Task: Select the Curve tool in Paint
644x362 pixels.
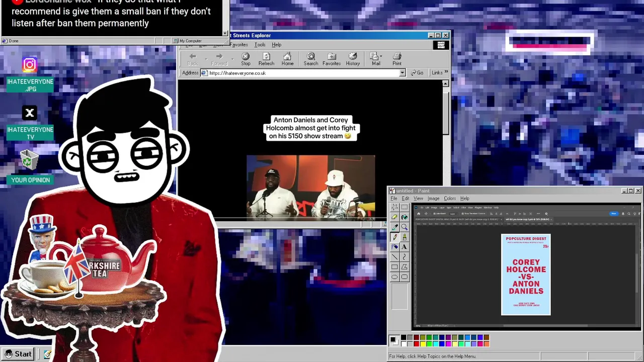Action: point(404,257)
